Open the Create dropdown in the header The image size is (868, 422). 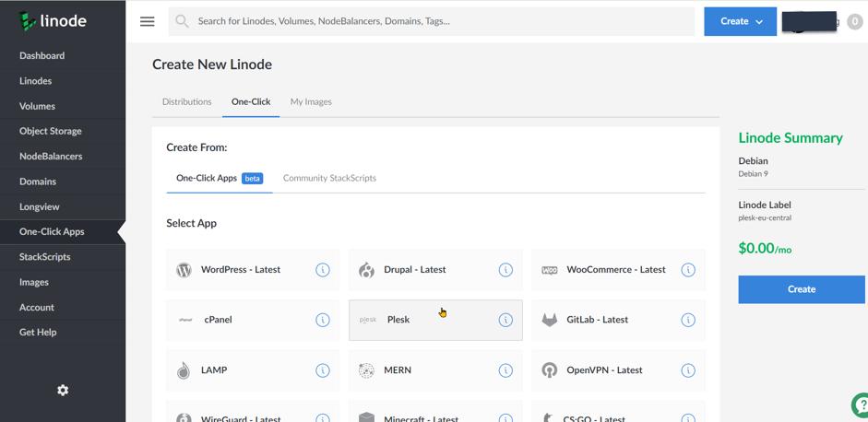coord(740,21)
